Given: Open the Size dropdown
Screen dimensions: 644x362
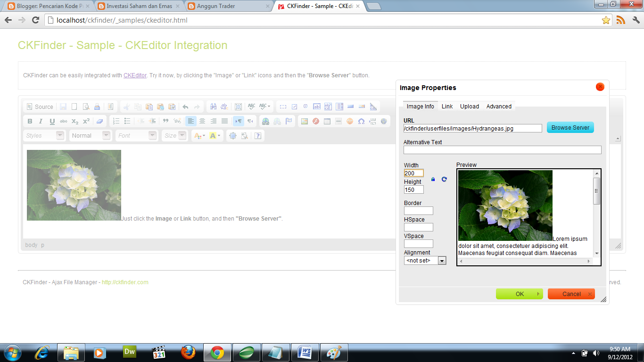Looking at the screenshot, I should (174, 136).
